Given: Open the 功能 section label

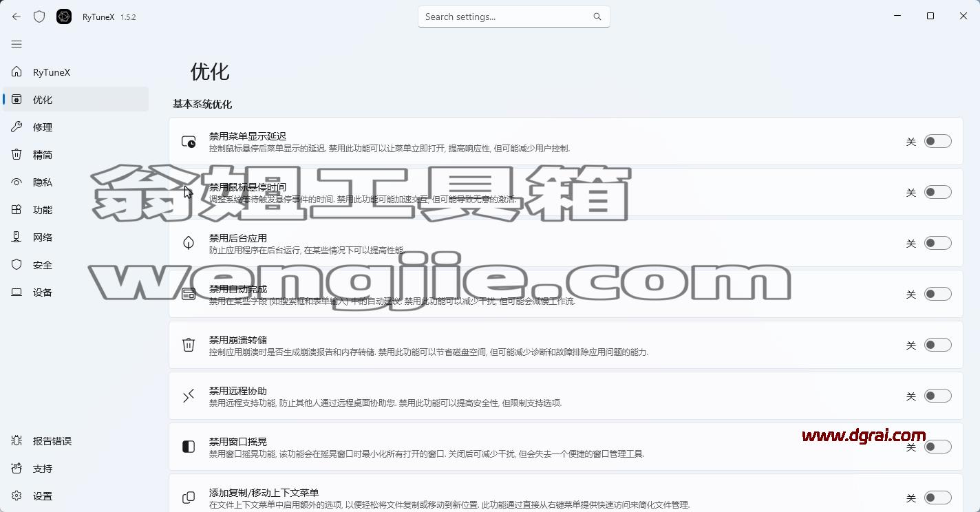Looking at the screenshot, I should 43,210.
